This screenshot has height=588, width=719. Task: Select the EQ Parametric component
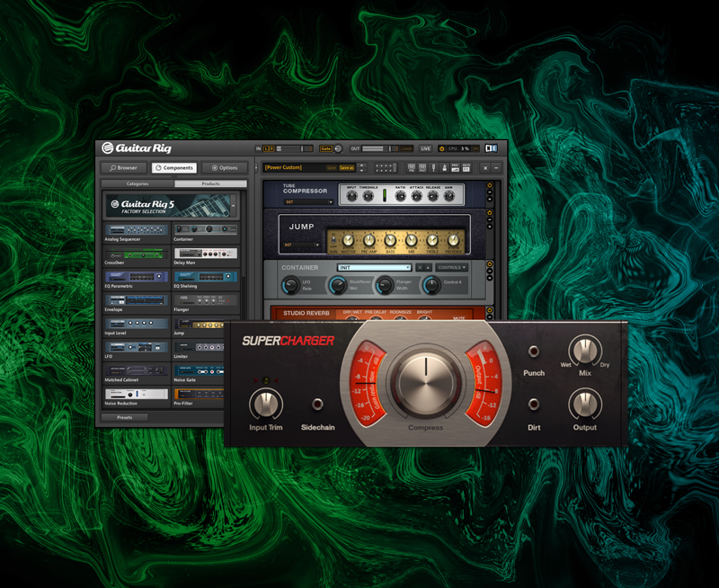click(x=137, y=280)
